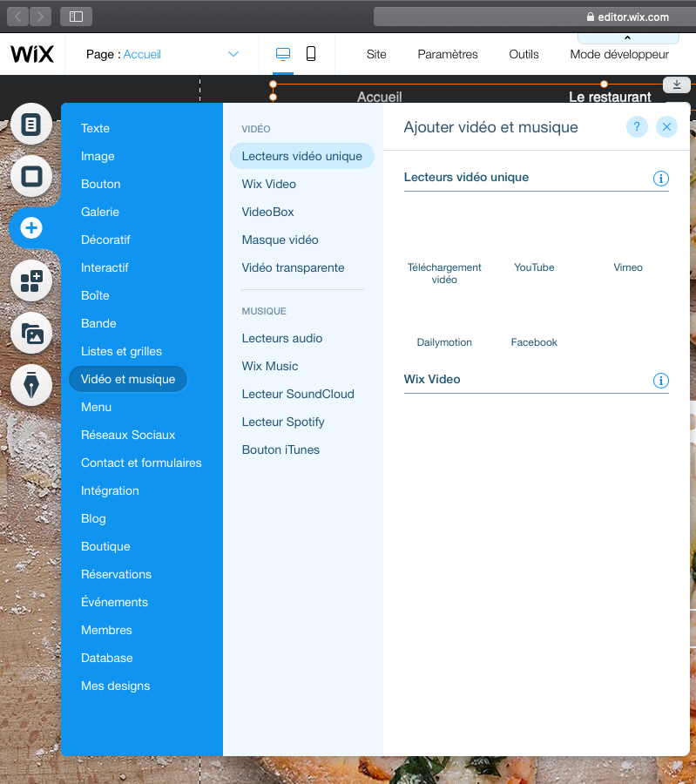Click the Add (plus) icon in left sidebar

click(x=31, y=228)
